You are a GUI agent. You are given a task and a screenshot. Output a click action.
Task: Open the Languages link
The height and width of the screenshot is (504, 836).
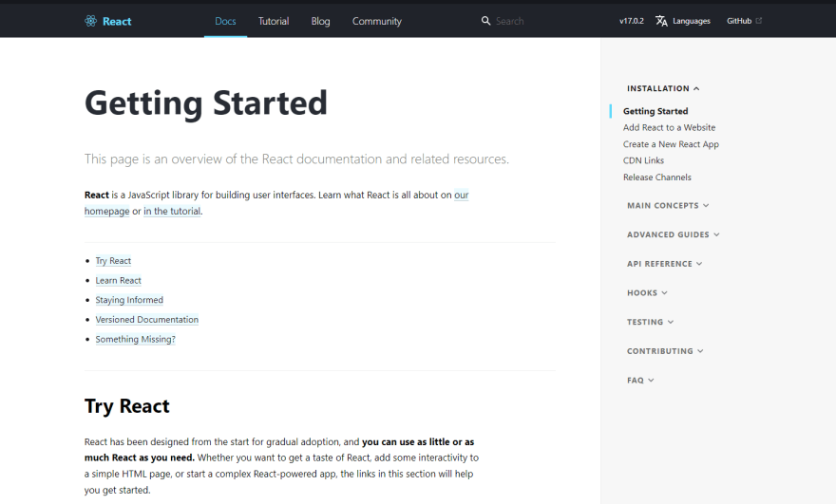tap(691, 21)
